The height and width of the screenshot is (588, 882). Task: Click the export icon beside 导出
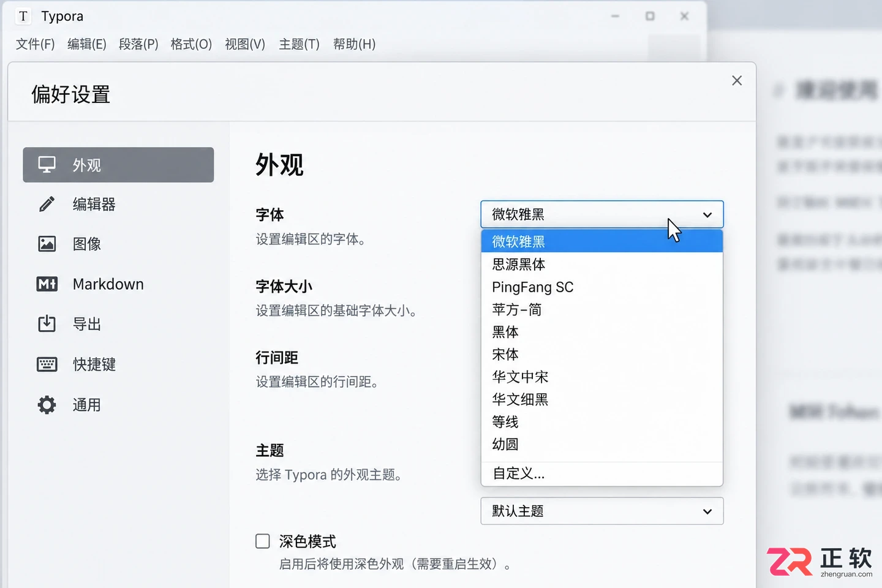click(47, 323)
